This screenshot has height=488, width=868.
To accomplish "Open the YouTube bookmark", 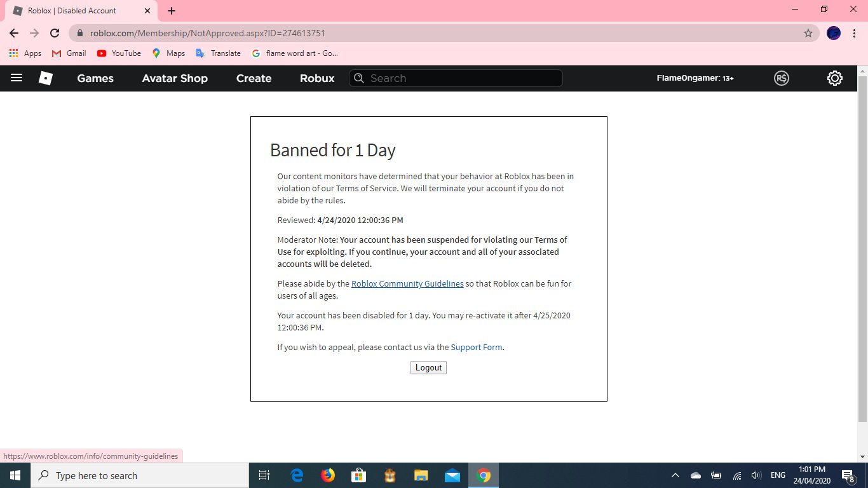I will pos(119,53).
